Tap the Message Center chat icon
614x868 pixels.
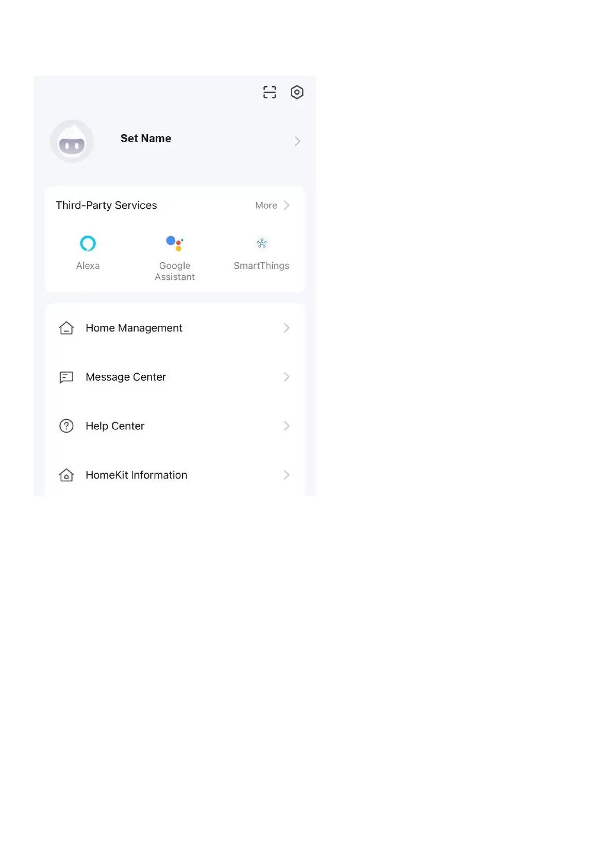point(67,377)
